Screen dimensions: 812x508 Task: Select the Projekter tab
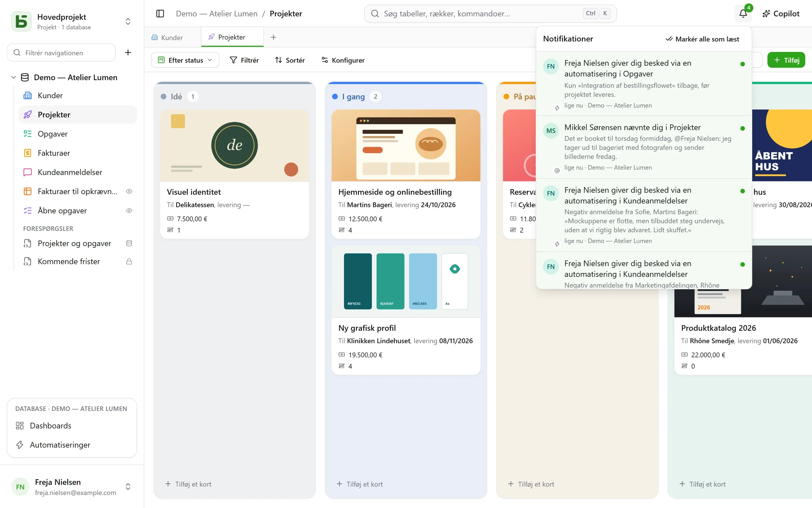(x=232, y=37)
